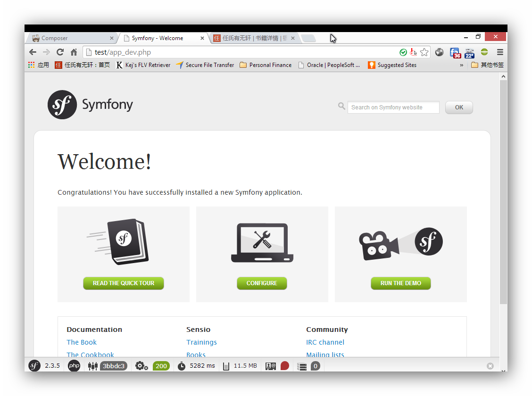The image size is (532, 396).
Task: Click the red-flagged page icon in address bar
Action: click(413, 52)
